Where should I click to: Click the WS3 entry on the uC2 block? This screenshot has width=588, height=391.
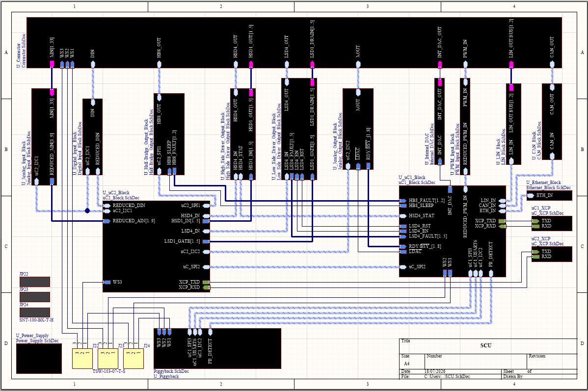point(113,282)
